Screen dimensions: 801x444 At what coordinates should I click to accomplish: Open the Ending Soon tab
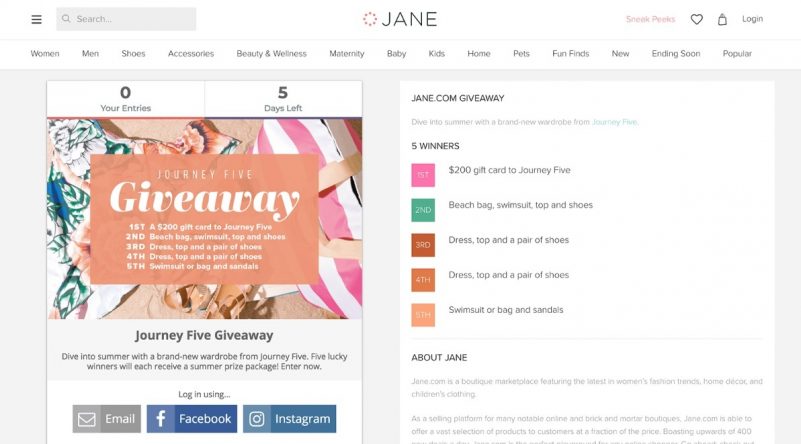[x=675, y=54]
